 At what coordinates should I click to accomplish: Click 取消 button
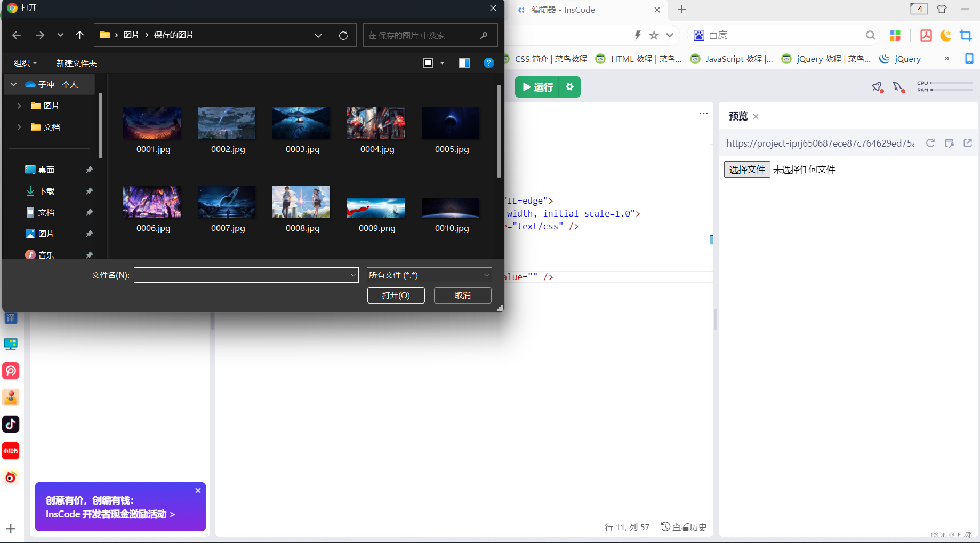[x=463, y=295]
